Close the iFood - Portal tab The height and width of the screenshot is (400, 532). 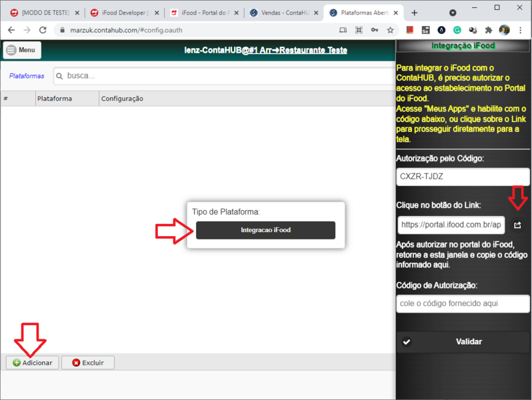pyautogui.click(x=237, y=13)
